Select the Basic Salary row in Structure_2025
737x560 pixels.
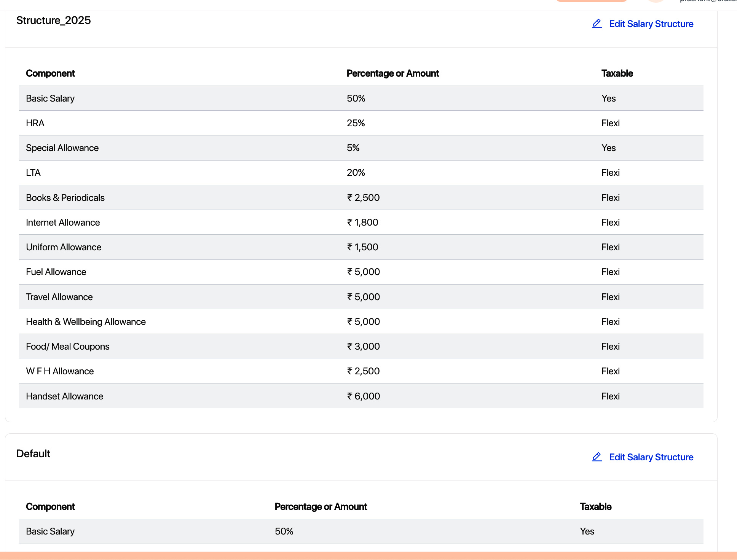[x=50, y=99]
